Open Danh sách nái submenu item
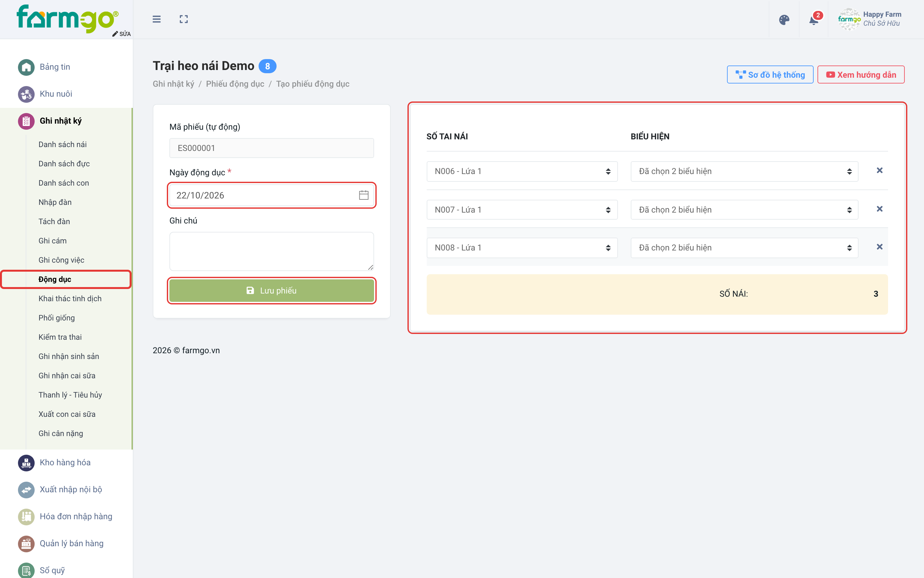 pyautogui.click(x=63, y=144)
